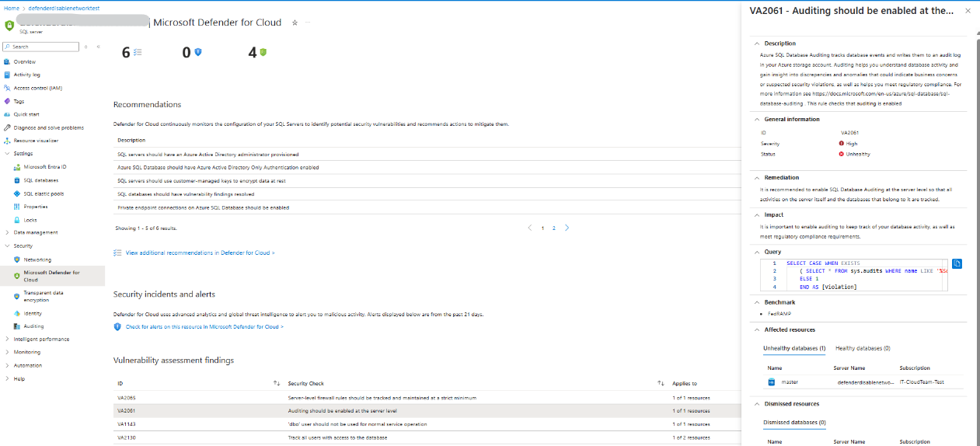
Task: Collapse the Query section
Action: click(x=758, y=252)
